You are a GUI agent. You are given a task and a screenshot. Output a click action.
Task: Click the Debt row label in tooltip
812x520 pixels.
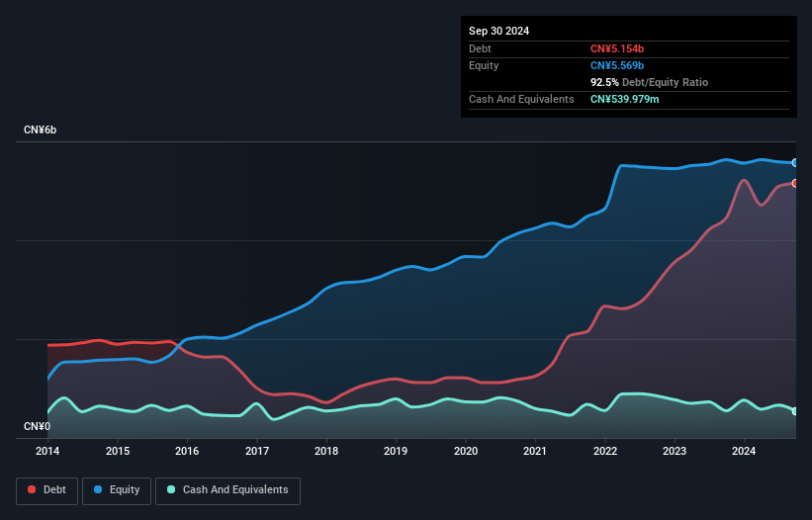(480, 48)
